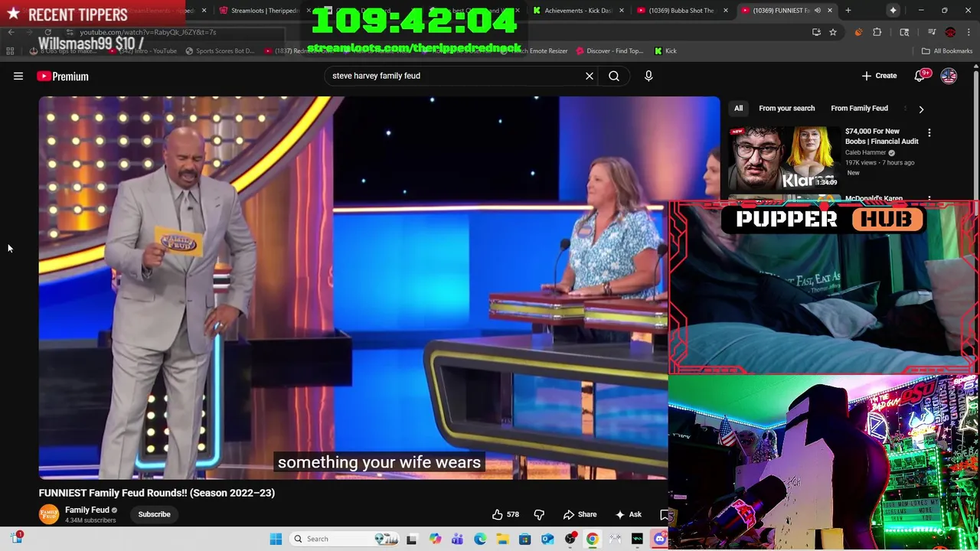Screen dimensions: 980x551
Task: Show more filter chips with right arrow
Action: coord(921,109)
